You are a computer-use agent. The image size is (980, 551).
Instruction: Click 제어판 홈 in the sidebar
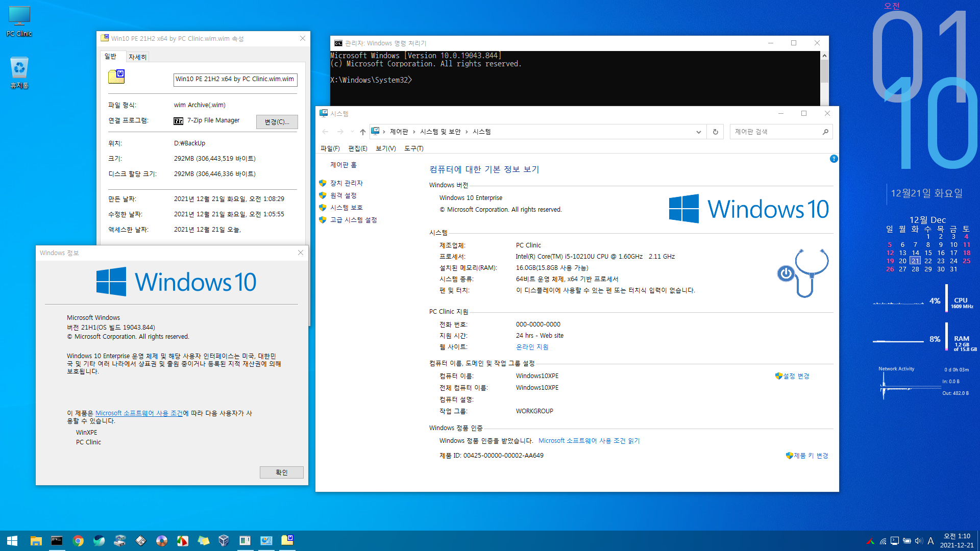coord(344,165)
